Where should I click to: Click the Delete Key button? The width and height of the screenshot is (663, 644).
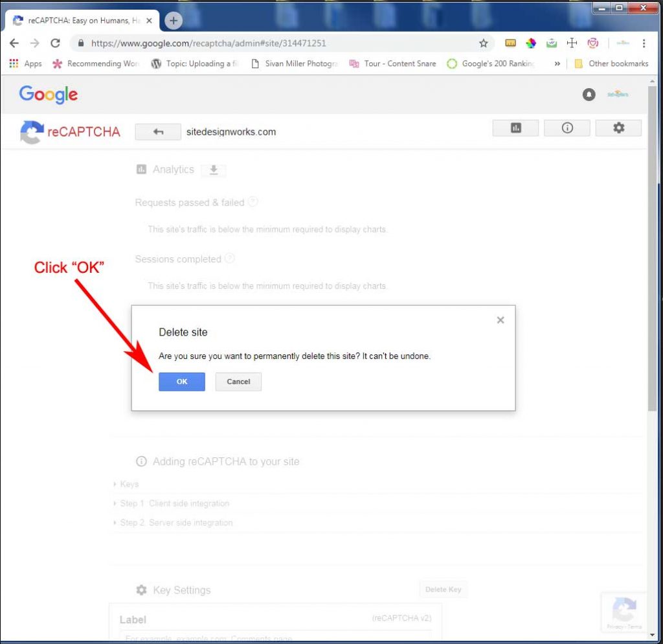coord(443,590)
